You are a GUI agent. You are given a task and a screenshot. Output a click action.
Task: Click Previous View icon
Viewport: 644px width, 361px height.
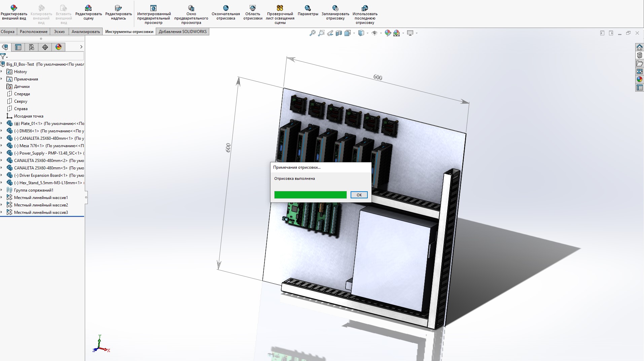click(330, 33)
